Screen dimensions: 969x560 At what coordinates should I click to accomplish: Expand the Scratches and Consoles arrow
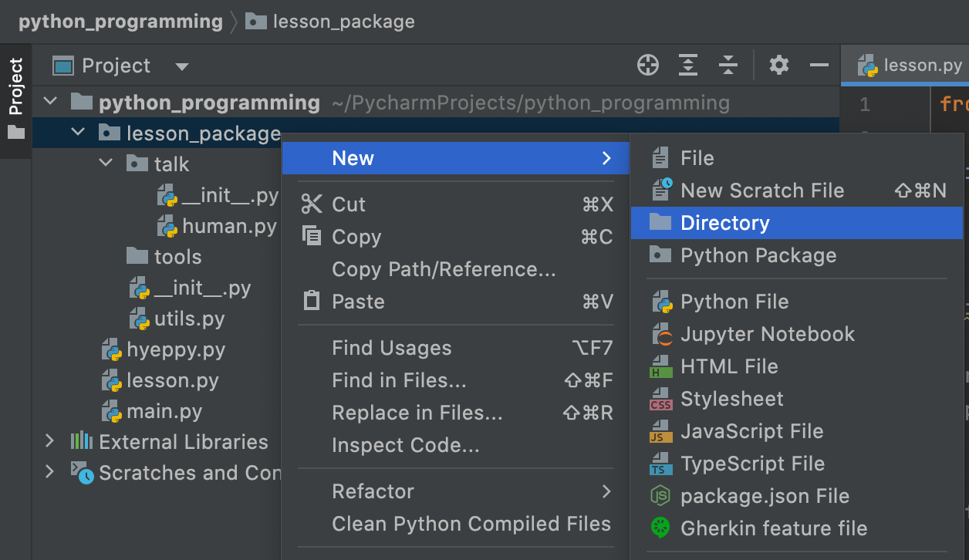50,472
